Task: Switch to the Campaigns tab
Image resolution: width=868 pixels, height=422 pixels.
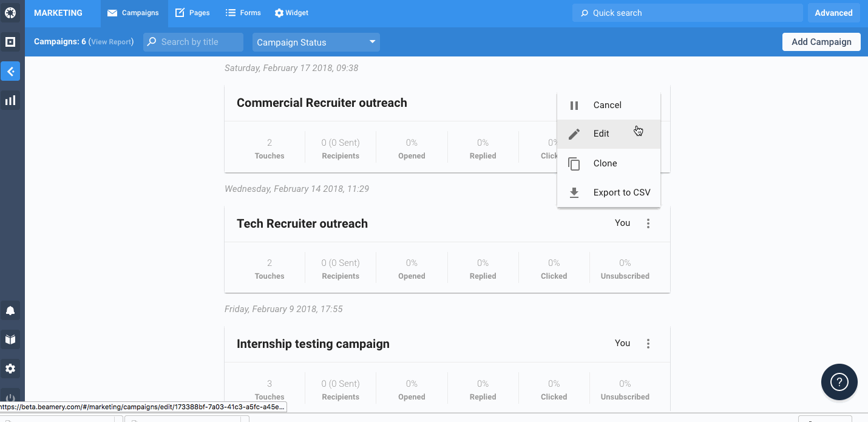Action: coord(134,13)
